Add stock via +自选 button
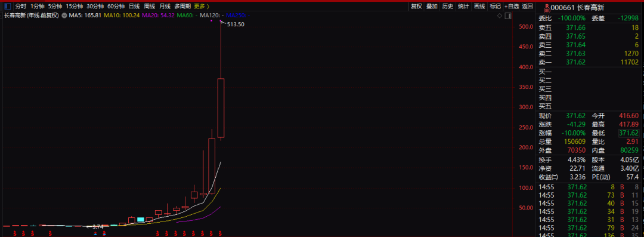Image resolution: width=644 pixels, height=237 pixels. tap(512, 6)
